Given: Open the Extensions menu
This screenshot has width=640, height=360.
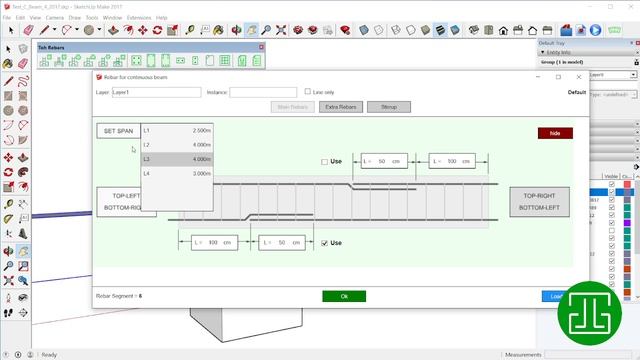Looking at the screenshot, I should click(x=139, y=18).
